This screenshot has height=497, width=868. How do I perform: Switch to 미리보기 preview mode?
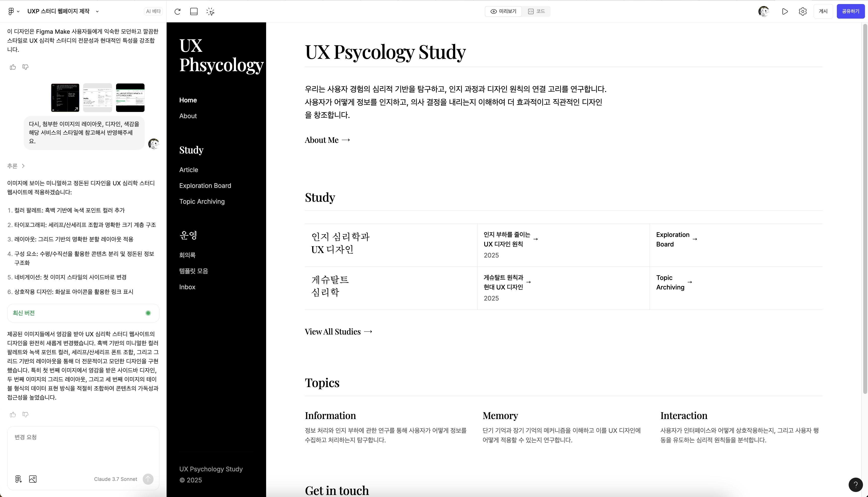(503, 11)
